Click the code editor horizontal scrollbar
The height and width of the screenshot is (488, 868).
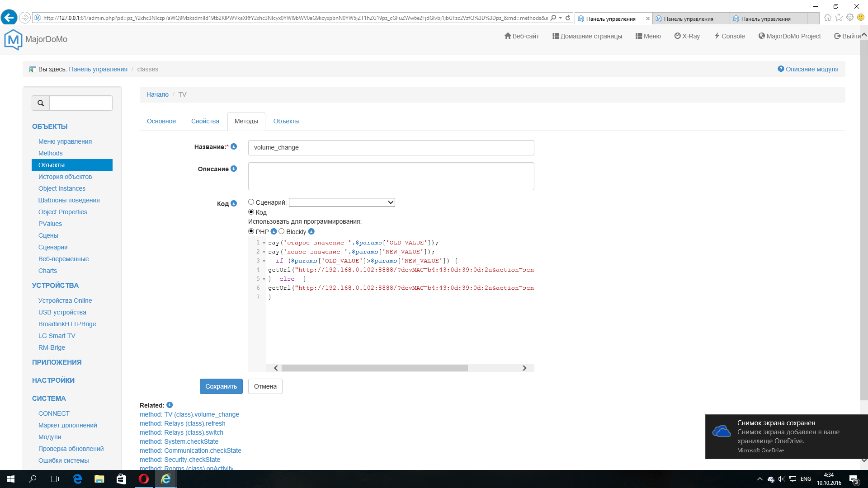tap(374, 368)
